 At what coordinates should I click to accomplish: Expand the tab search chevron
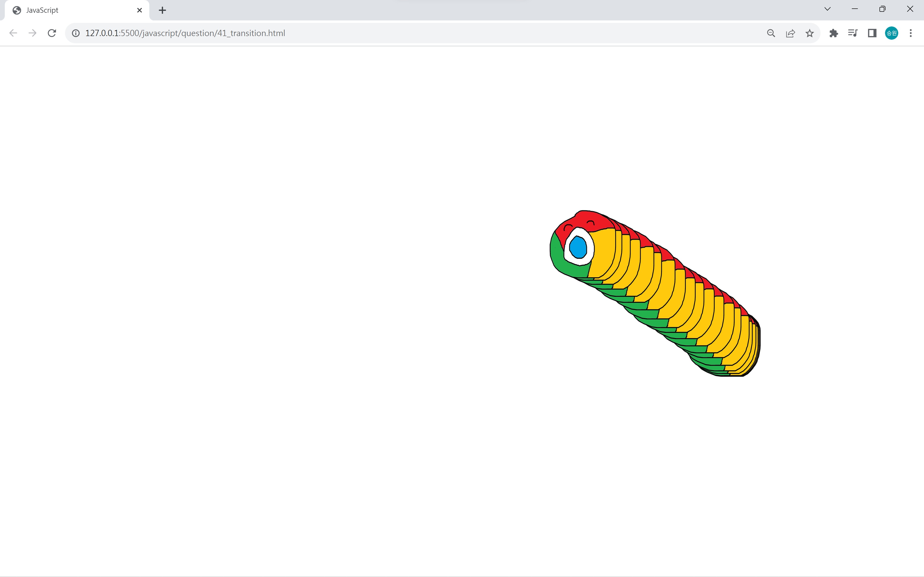click(x=828, y=9)
